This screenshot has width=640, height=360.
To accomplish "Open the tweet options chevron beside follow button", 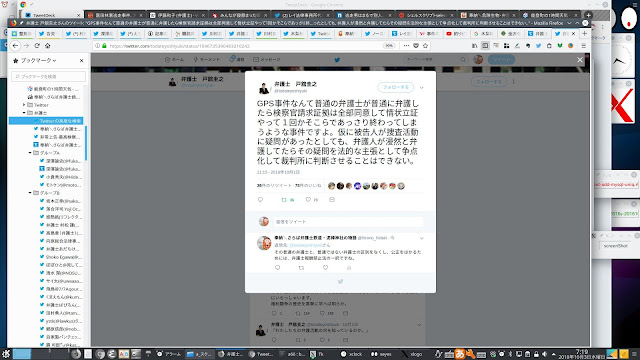I will pyautogui.click(x=422, y=87).
